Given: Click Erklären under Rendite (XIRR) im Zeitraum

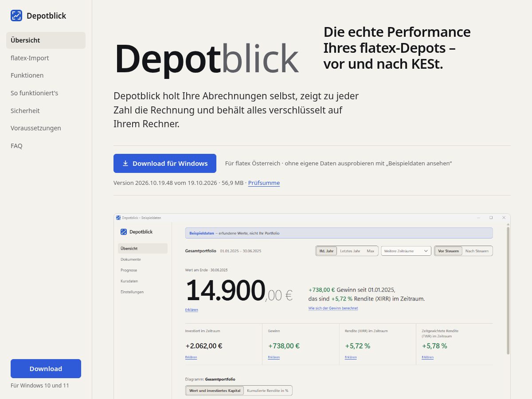Looking at the screenshot, I should 351,357.
